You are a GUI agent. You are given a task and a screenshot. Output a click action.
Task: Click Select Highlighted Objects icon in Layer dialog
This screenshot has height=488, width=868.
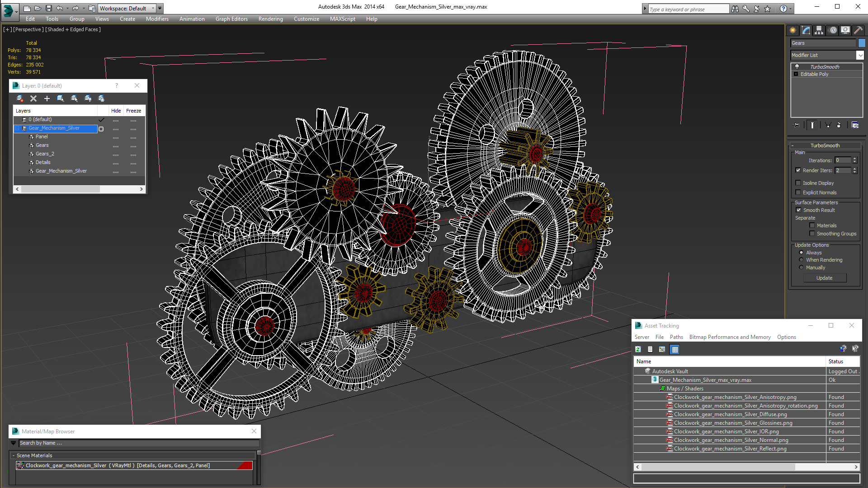(x=61, y=98)
